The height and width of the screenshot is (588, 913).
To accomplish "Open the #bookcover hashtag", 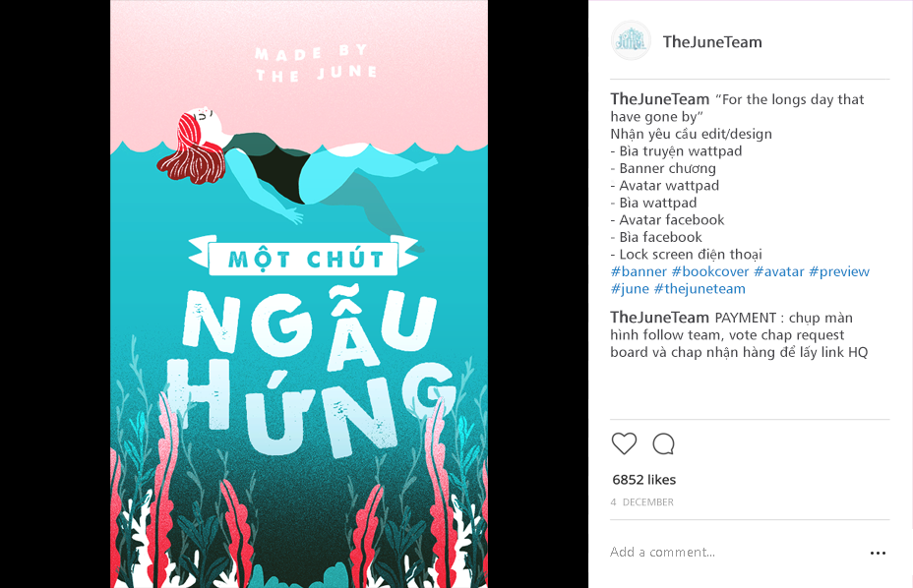I will (709, 271).
